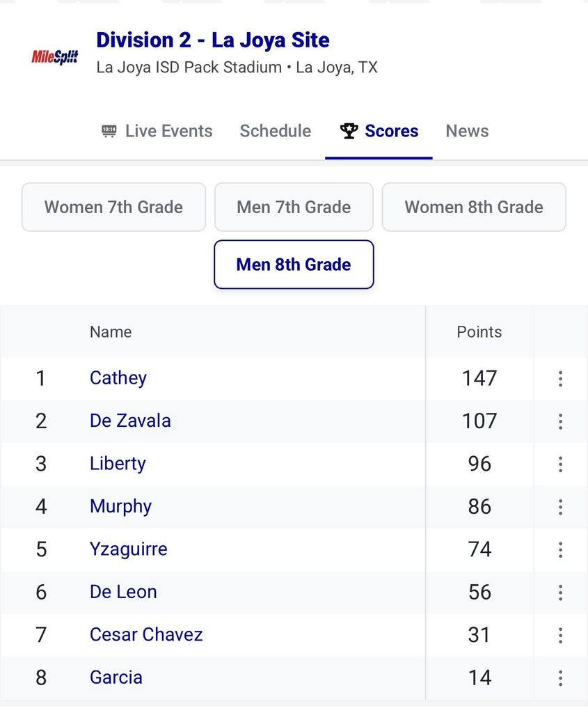Open three-dot menu for Yzaguirre row

click(560, 550)
